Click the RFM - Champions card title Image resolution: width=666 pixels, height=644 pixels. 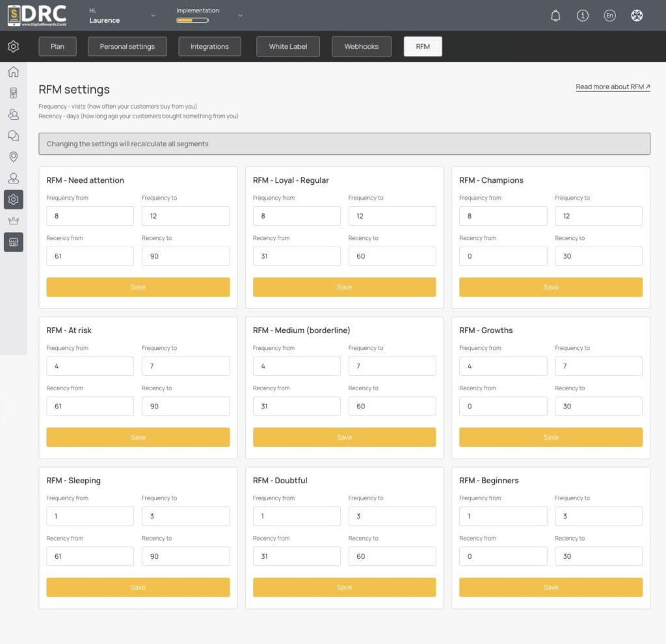491,180
